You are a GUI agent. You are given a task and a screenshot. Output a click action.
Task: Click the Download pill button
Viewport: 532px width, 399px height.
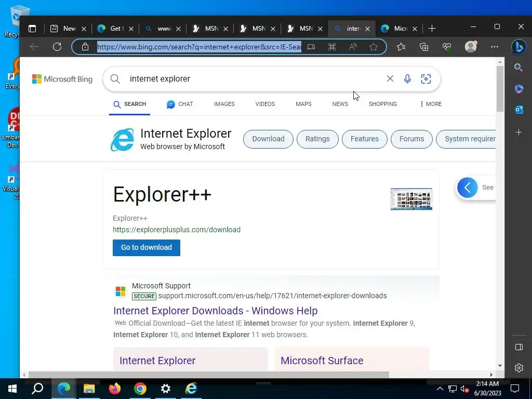click(268, 139)
